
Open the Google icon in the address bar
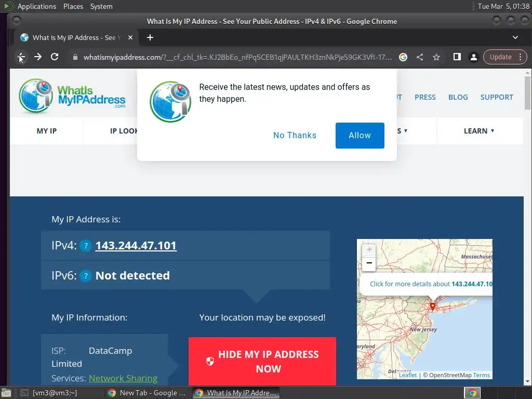coord(403,57)
